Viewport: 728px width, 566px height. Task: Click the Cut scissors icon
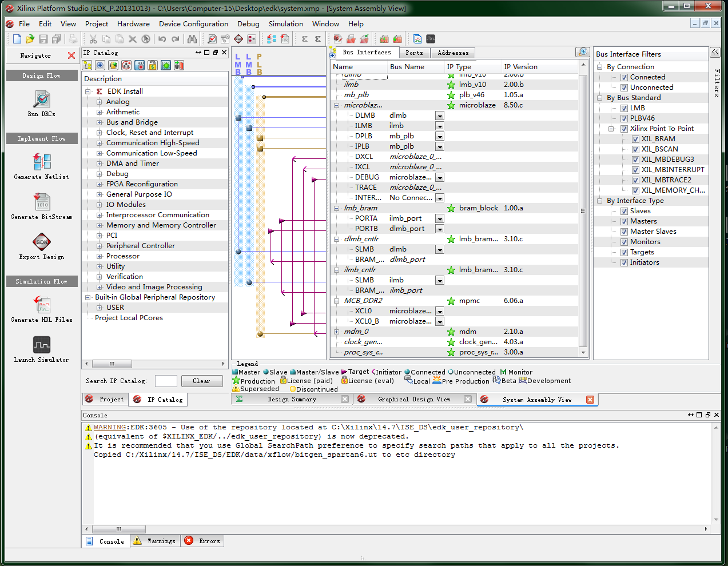point(93,39)
